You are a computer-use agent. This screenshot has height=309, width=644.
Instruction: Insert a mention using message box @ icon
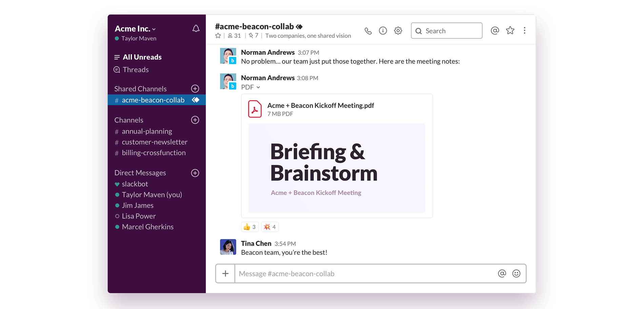point(502,273)
